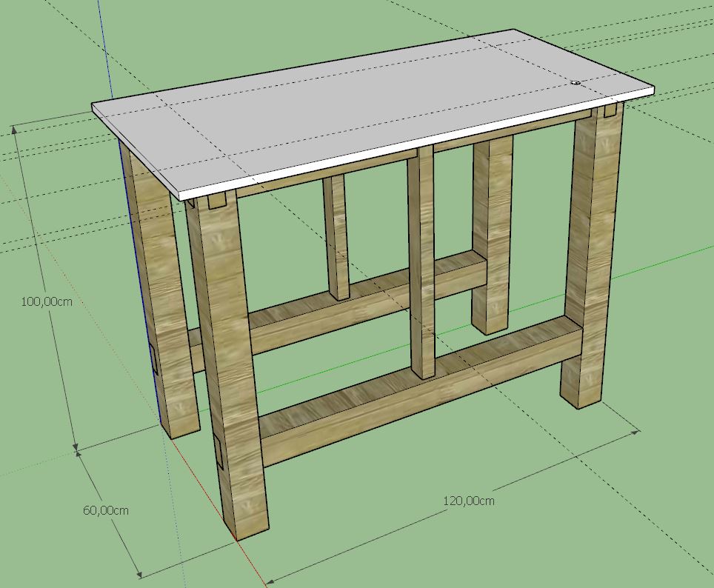Click the tenon joint low on front-left leg

coord(220,452)
